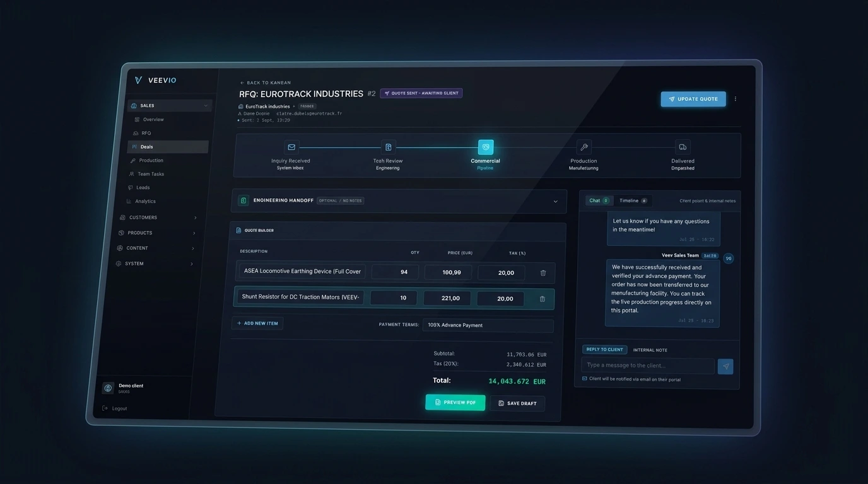Open Deals in the sidebar
868x484 pixels.
tap(168, 147)
